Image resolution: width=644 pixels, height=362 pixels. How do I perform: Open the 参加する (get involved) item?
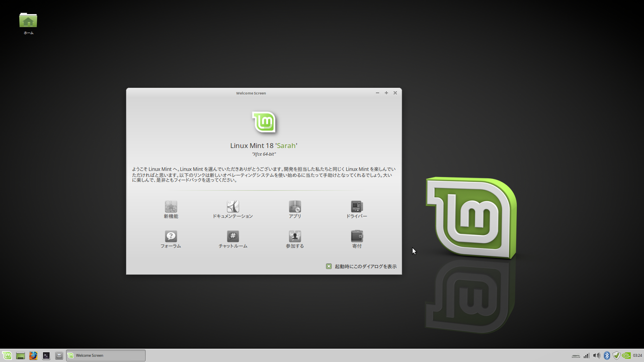[x=295, y=240]
